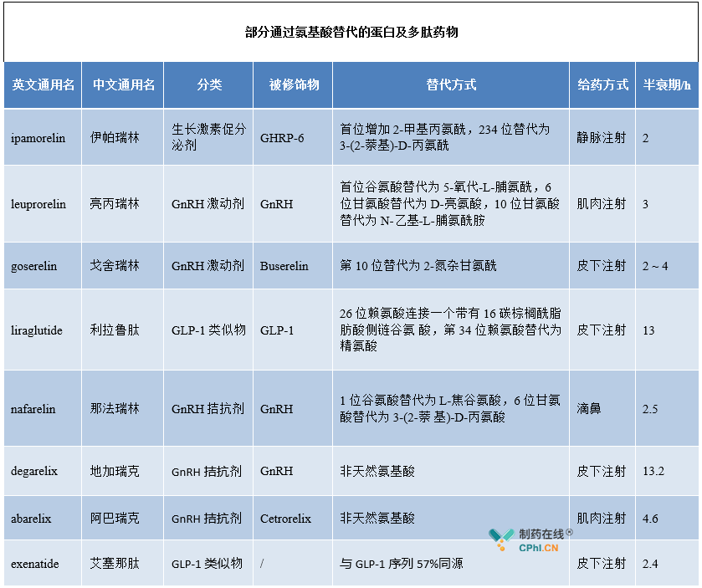Select the half-life value 2.5
The width and height of the screenshot is (702, 588).
tap(650, 409)
